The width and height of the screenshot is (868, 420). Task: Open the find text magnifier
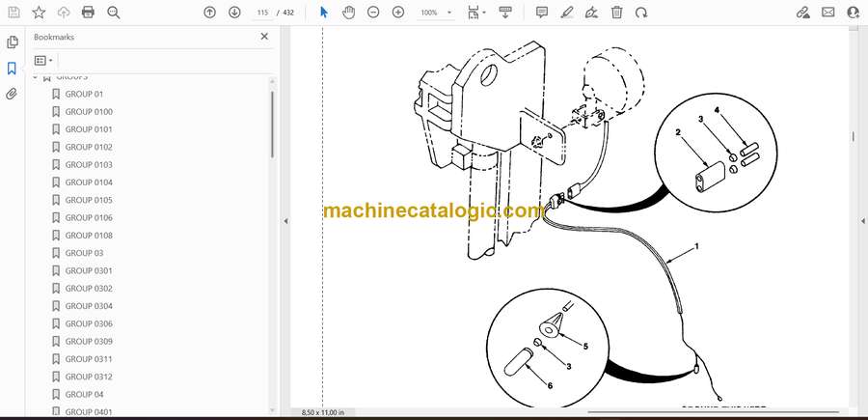coord(114,13)
